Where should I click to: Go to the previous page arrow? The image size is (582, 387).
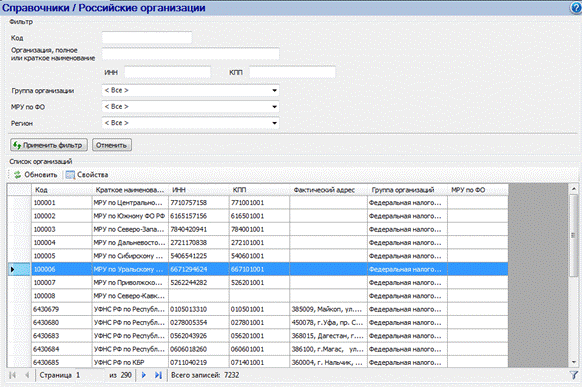tap(27, 375)
